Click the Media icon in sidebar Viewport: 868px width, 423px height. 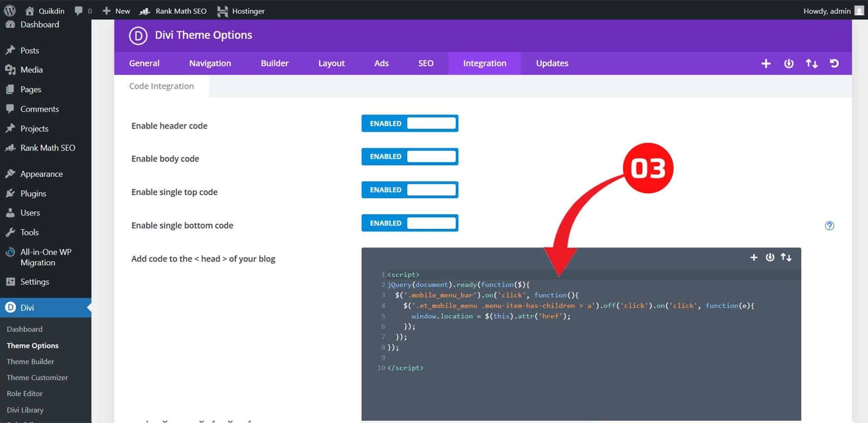click(10, 70)
